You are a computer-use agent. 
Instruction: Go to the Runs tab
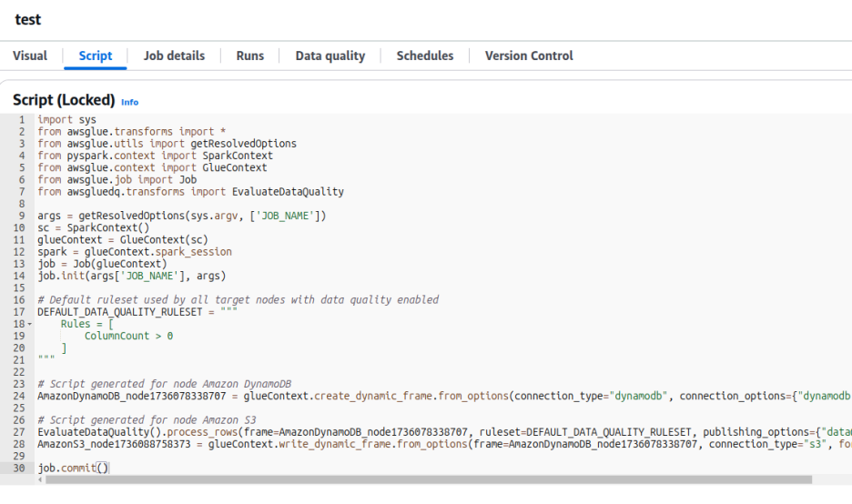(x=249, y=55)
